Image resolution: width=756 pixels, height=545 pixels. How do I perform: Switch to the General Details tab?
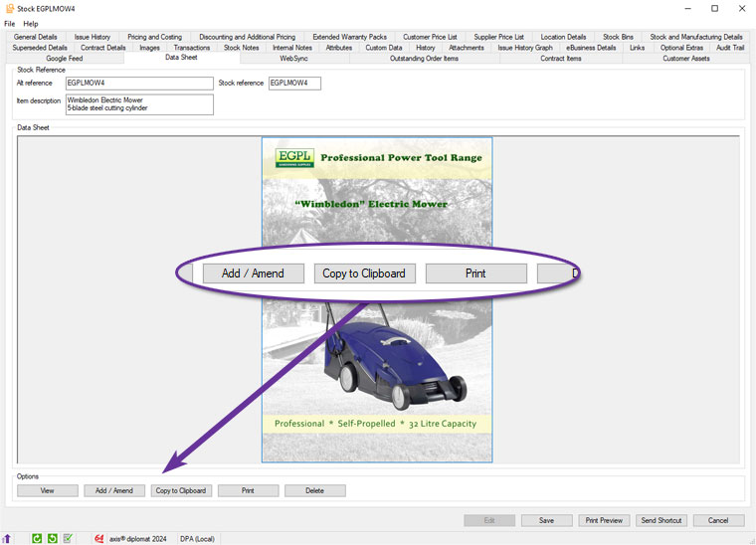35,37
